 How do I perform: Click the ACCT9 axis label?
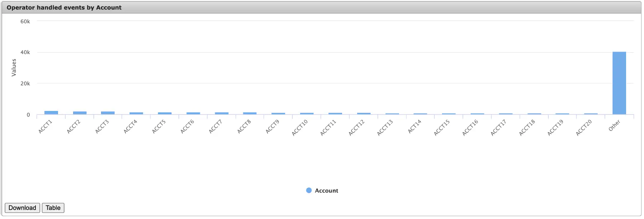[x=273, y=127]
